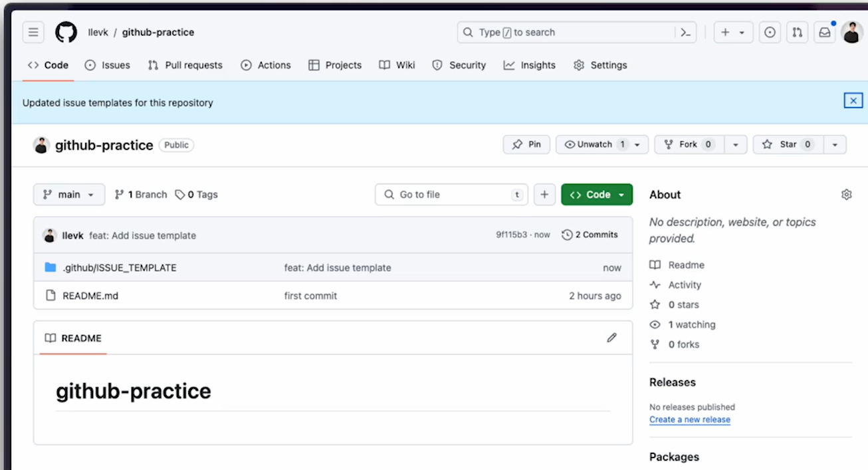The width and height of the screenshot is (868, 470).
Task: Pin the github-practice repository
Action: coord(526,144)
